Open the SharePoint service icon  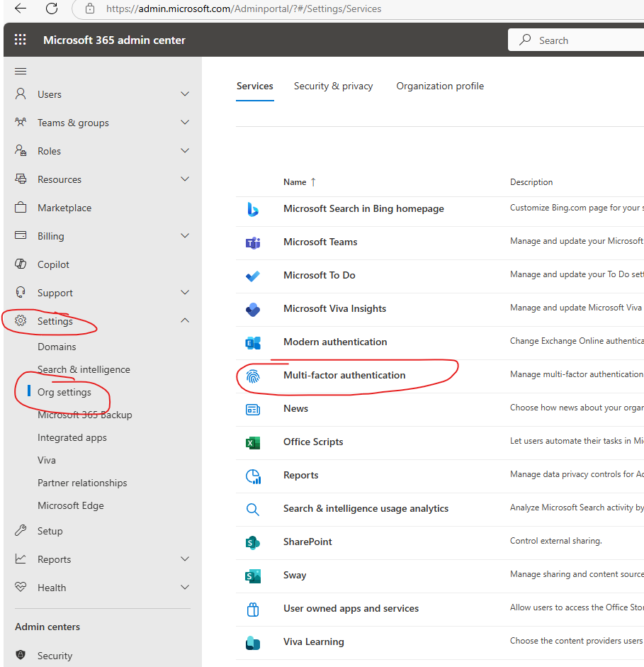tap(253, 542)
